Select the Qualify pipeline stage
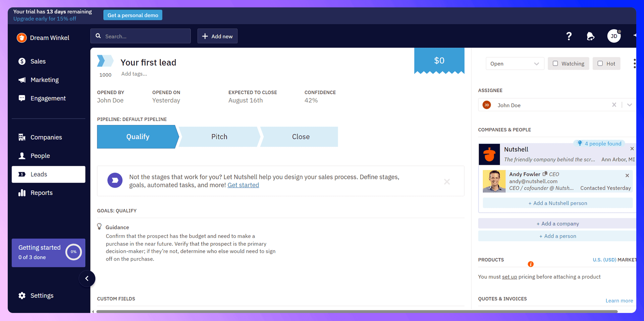Viewport: 644px width, 321px height. tap(138, 137)
